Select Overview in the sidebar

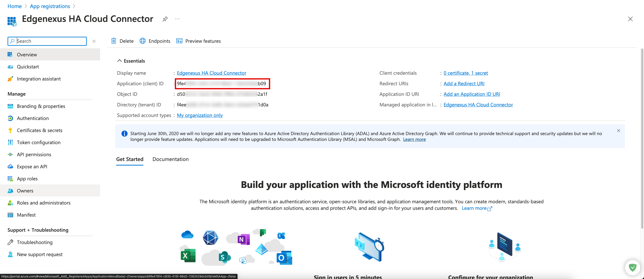[50, 55]
